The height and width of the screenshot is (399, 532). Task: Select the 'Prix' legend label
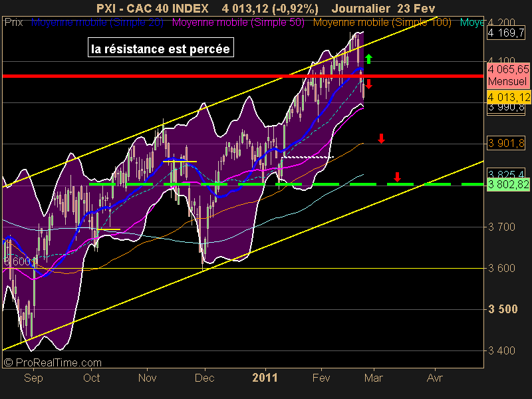point(13,23)
